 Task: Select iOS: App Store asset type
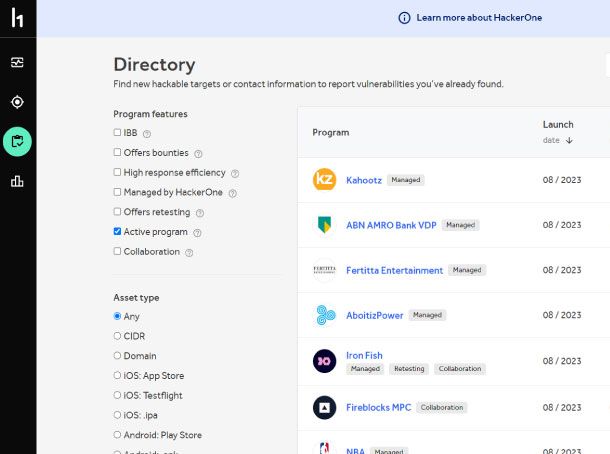click(117, 375)
